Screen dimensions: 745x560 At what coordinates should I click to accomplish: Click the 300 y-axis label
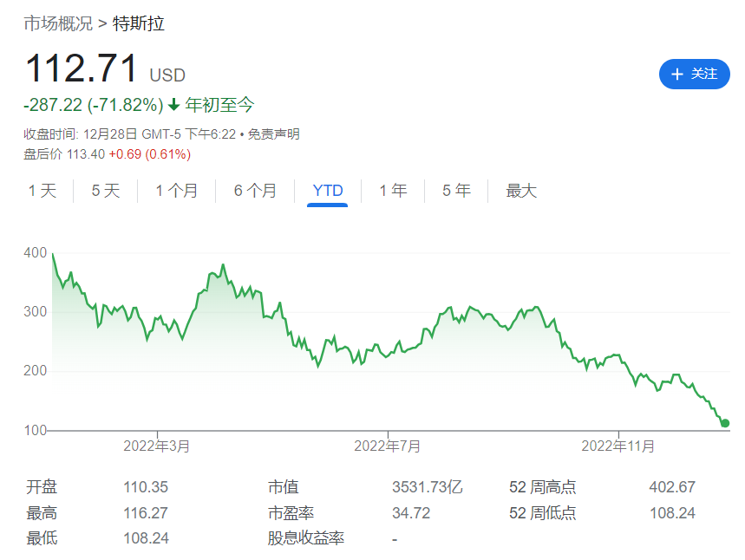pyautogui.click(x=36, y=311)
